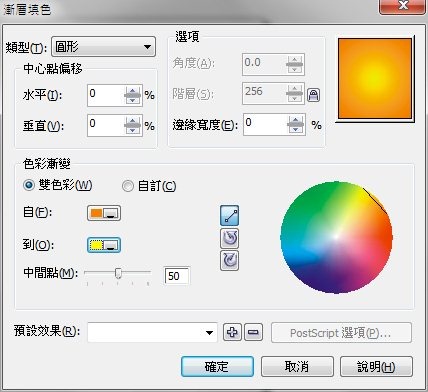Click the 邊緣寬度 edge width field

[x=265, y=124]
